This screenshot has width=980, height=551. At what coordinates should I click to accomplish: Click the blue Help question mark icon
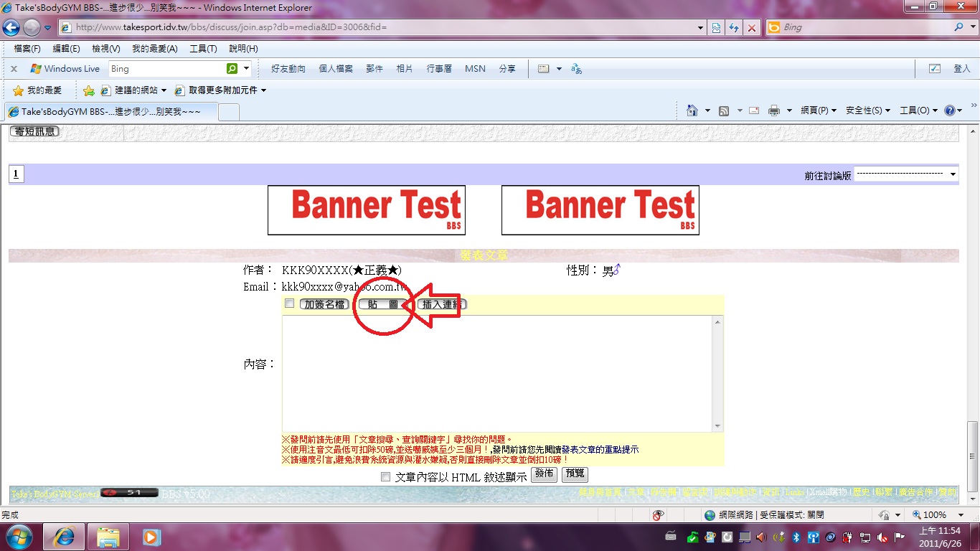[x=950, y=110]
